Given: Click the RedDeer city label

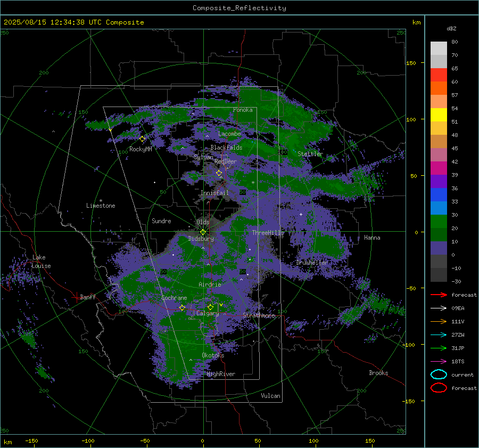Looking at the screenshot, I should point(226,161).
